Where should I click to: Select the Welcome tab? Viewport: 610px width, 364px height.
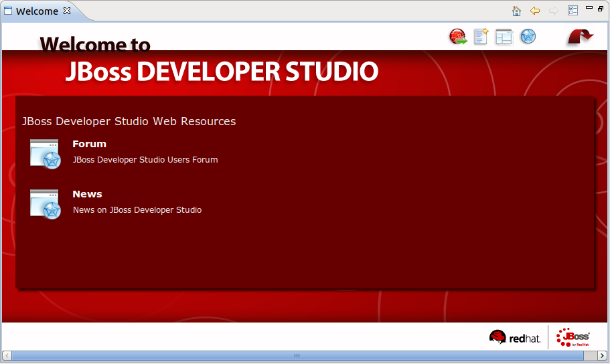tap(37, 11)
